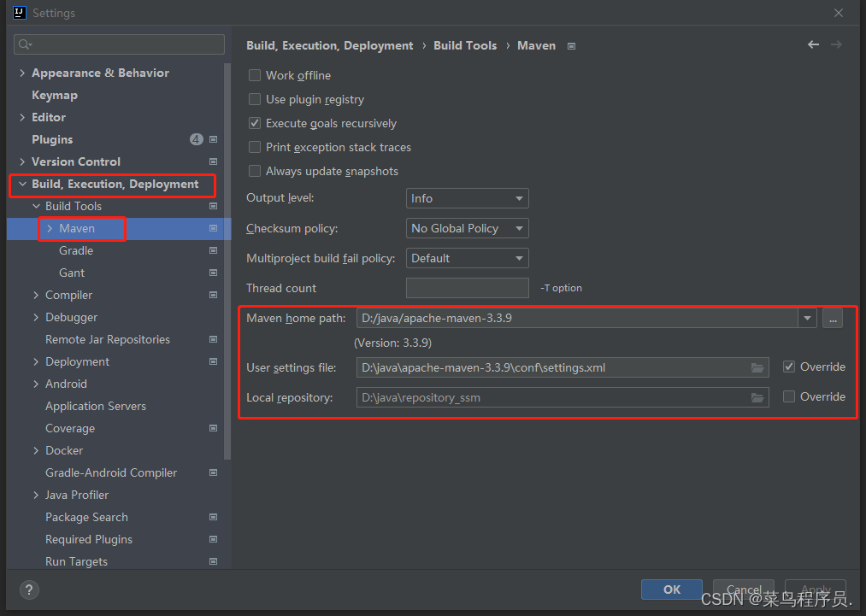Click the project-level icon beside Gant

213,273
